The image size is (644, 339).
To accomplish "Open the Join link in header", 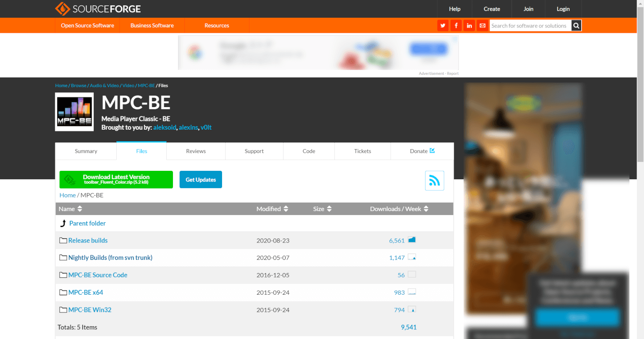I will coord(529,9).
